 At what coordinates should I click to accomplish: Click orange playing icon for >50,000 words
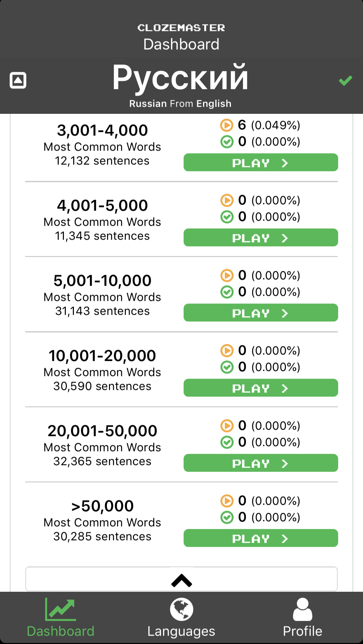(x=227, y=501)
